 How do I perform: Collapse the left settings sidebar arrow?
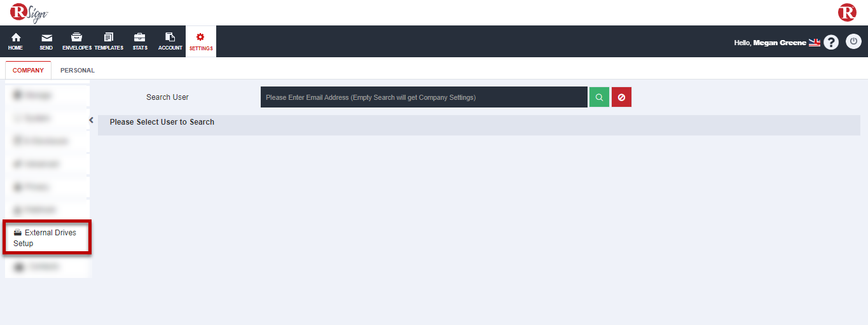[91, 120]
